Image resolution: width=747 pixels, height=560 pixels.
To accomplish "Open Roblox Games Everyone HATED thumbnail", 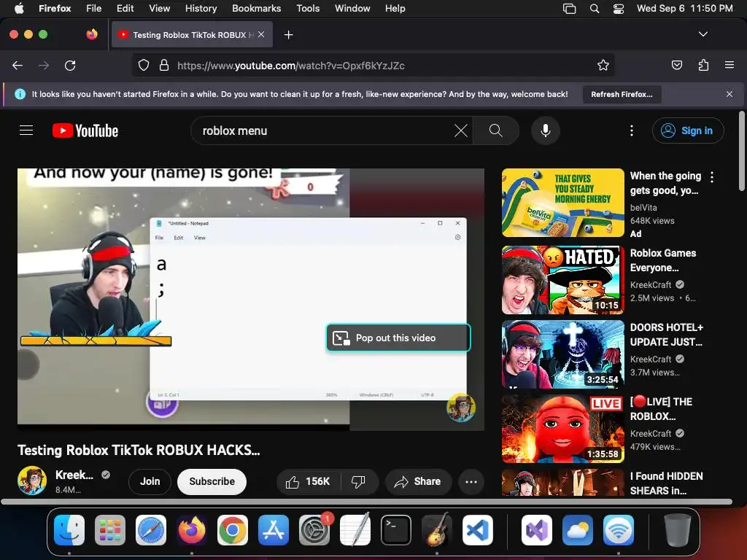I will coord(563,280).
